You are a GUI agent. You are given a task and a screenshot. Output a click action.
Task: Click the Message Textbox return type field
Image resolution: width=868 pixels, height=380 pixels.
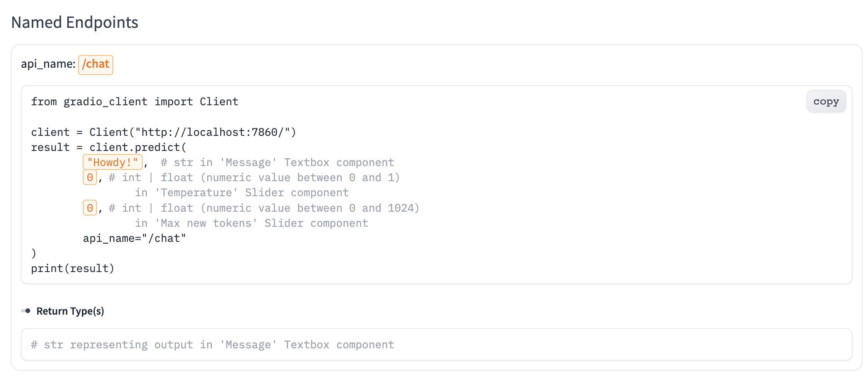pos(213,344)
